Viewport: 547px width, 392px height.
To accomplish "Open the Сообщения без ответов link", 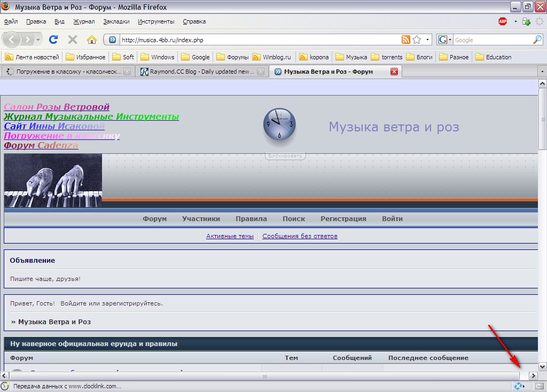I will tap(300, 236).
